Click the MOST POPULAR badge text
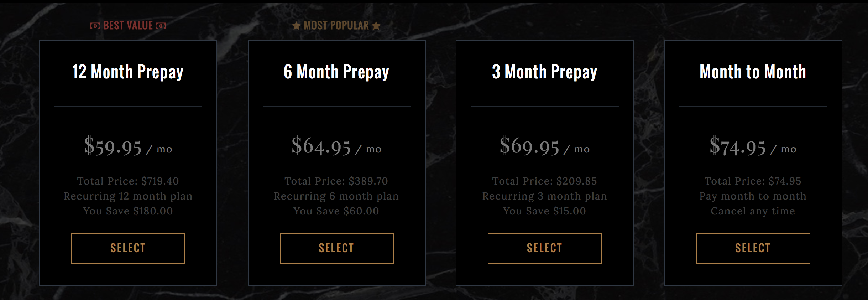The width and height of the screenshot is (868, 300). (x=336, y=26)
